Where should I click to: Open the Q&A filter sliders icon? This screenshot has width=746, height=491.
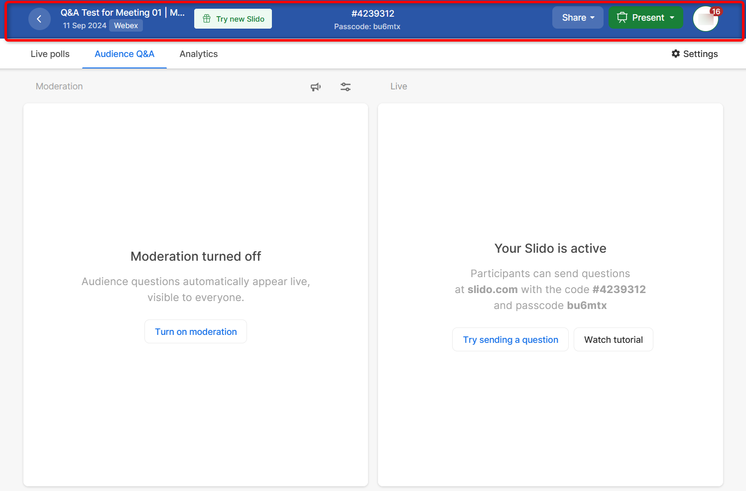346,87
